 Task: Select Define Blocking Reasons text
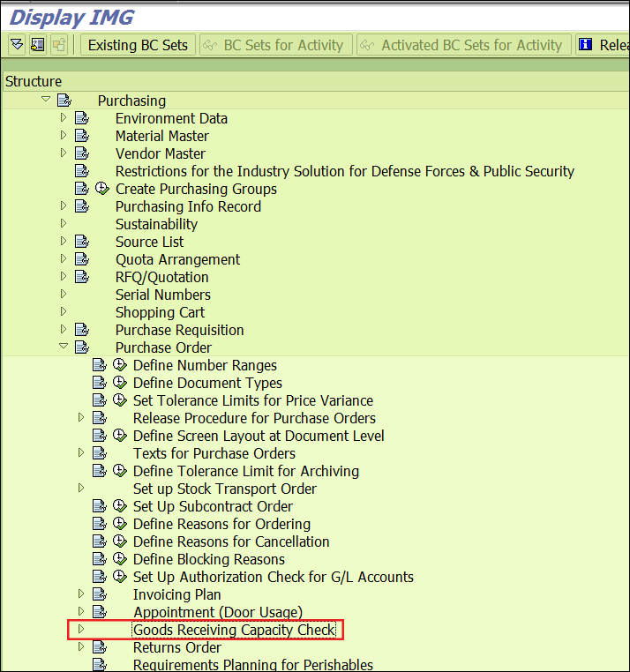(209, 559)
